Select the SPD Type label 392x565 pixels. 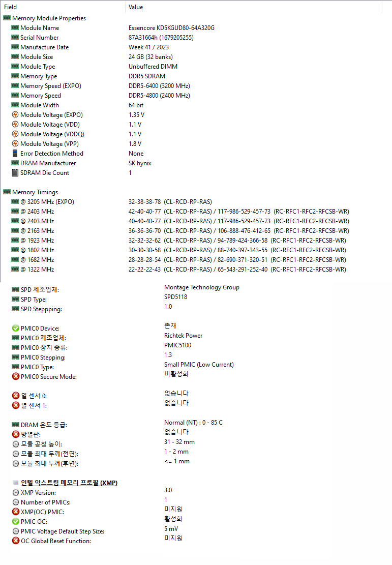click(x=34, y=300)
